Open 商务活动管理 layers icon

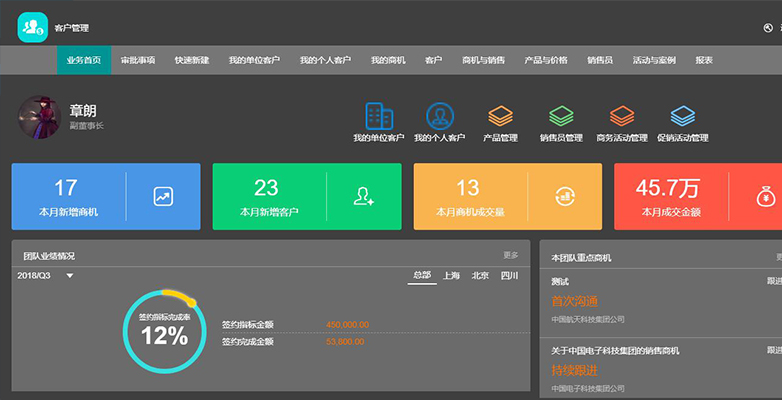[x=622, y=116]
